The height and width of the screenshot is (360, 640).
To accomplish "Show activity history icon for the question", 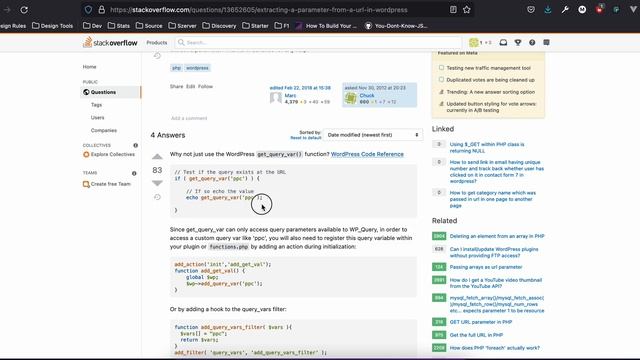I will coord(157,56).
